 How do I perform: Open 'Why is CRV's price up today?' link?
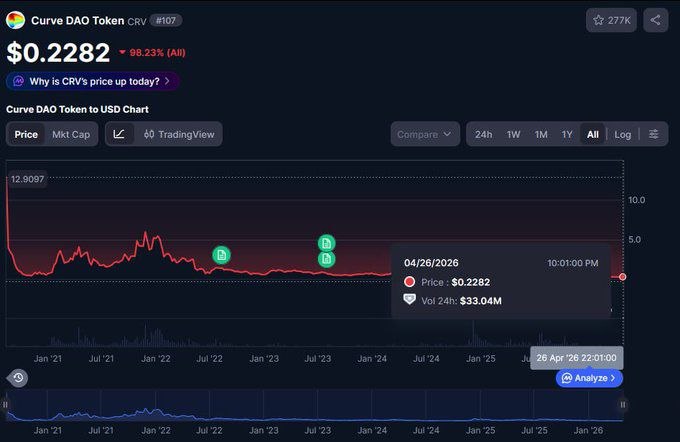click(x=93, y=81)
